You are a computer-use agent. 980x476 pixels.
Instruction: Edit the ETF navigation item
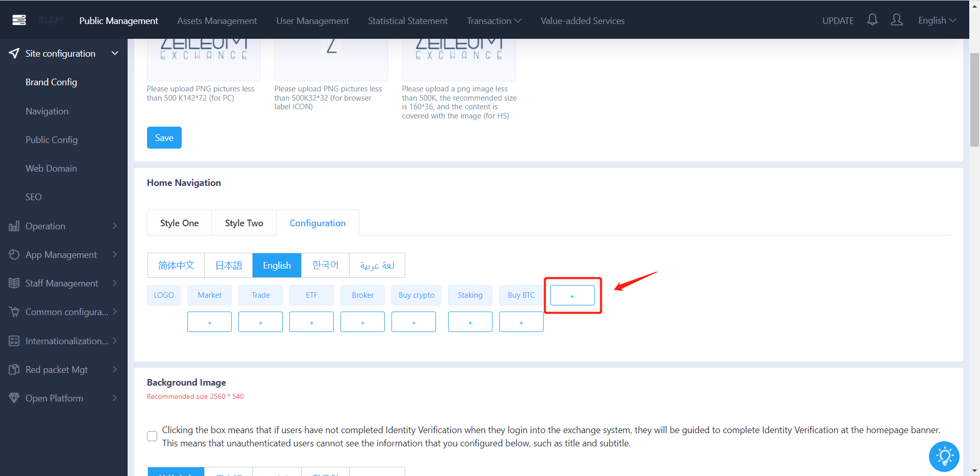click(x=311, y=295)
